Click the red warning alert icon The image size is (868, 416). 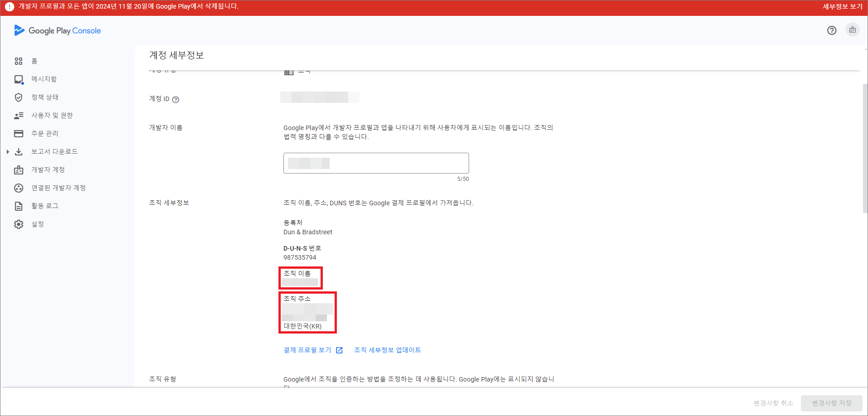[9, 7]
